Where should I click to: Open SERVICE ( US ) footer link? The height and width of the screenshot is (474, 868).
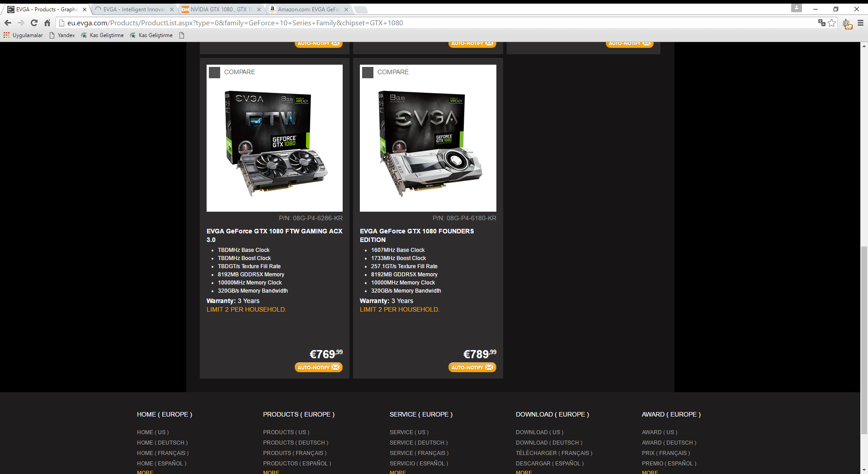click(409, 432)
